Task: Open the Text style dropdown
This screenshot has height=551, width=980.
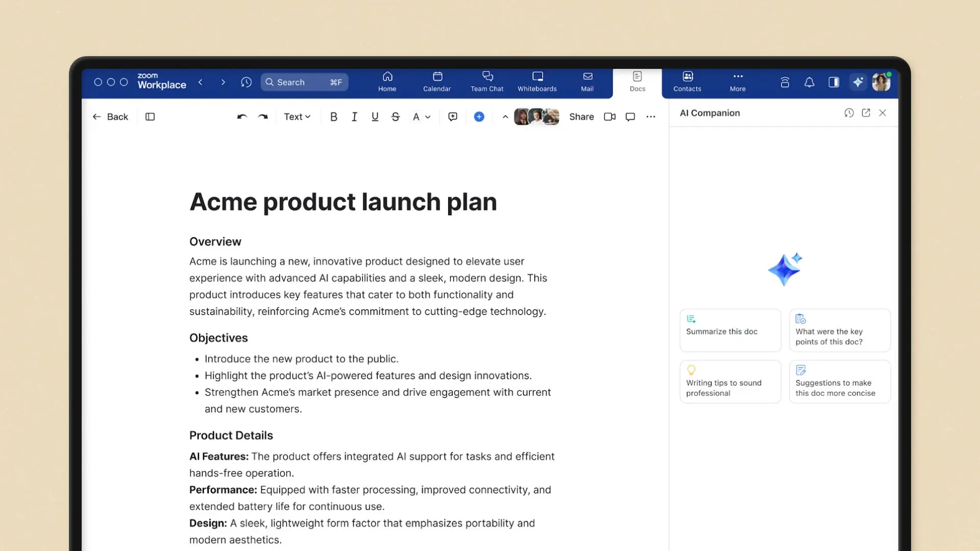Action: tap(297, 117)
